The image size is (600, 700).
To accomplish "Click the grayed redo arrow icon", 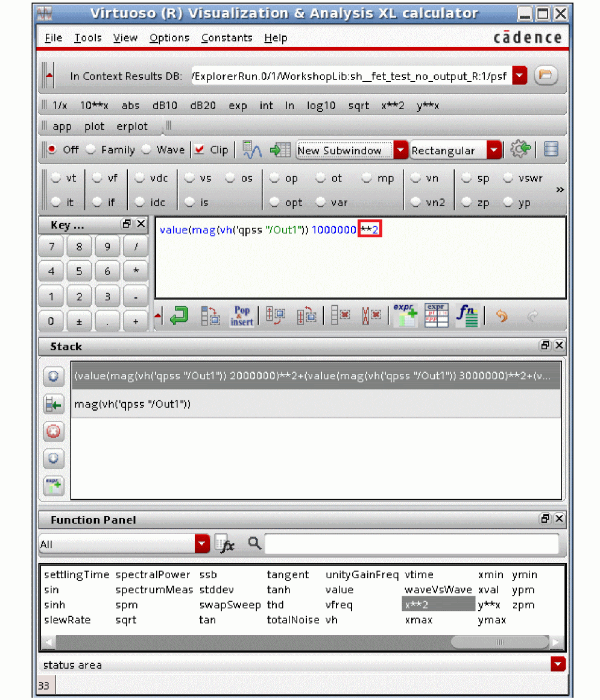I will point(532,316).
